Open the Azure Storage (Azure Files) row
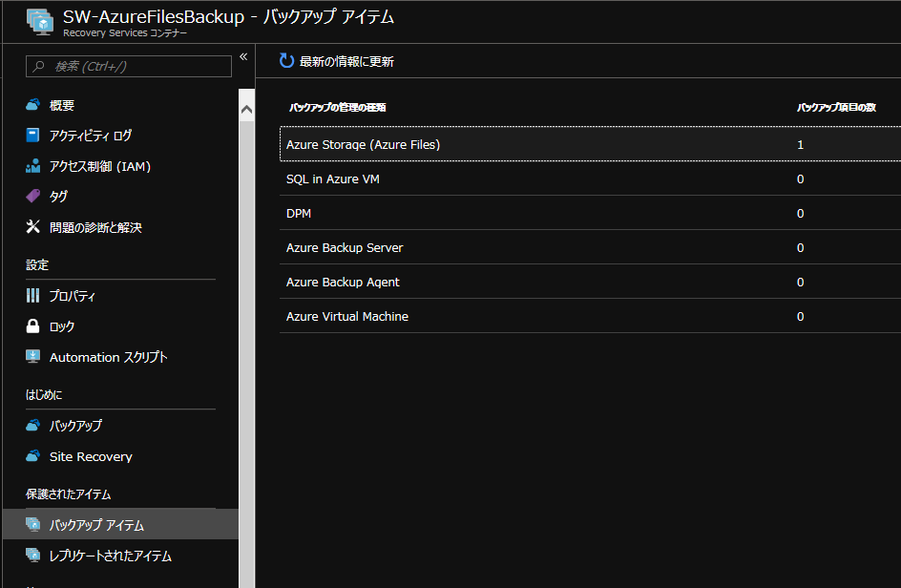The height and width of the screenshot is (588, 901). [364, 145]
